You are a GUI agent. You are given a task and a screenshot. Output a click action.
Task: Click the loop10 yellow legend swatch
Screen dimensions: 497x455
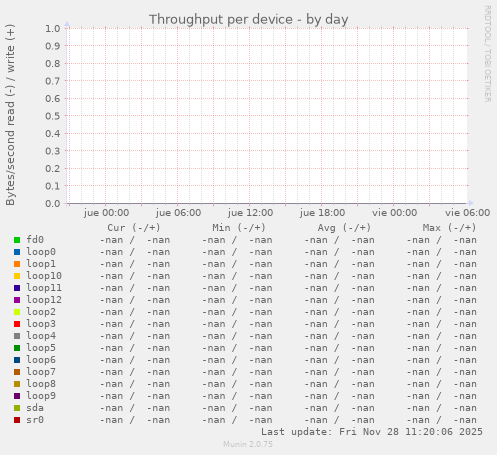point(17,276)
